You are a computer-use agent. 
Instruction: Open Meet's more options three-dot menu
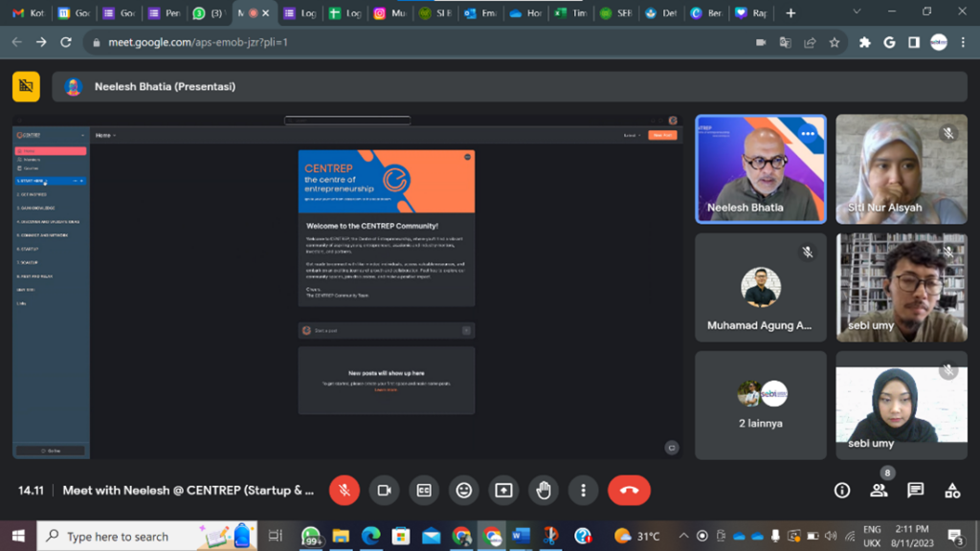point(583,491)
